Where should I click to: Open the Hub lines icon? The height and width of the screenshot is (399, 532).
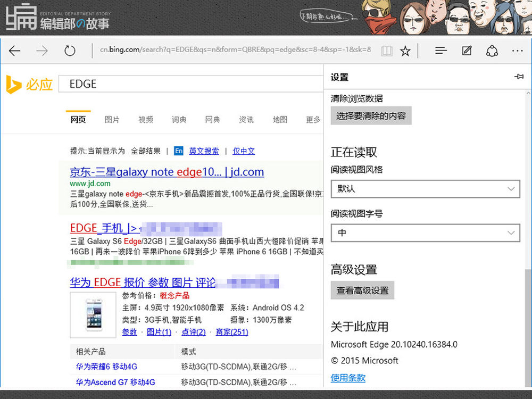click(440, 51)
